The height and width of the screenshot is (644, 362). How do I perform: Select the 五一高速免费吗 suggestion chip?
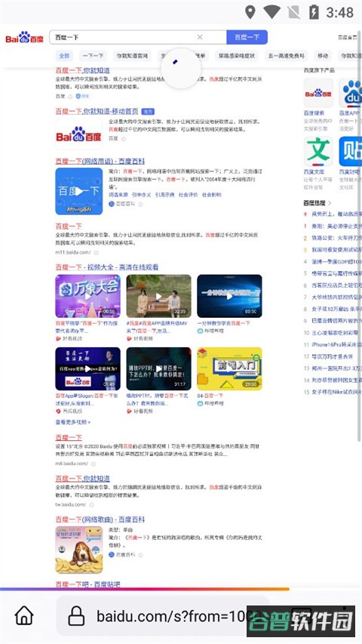[x=287, y=56]
